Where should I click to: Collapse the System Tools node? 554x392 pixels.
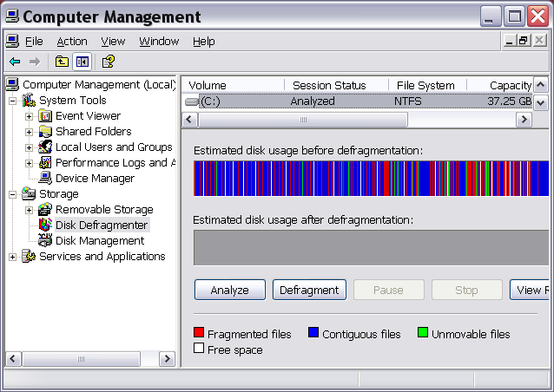pyautogui.click(x=12, y=101)
